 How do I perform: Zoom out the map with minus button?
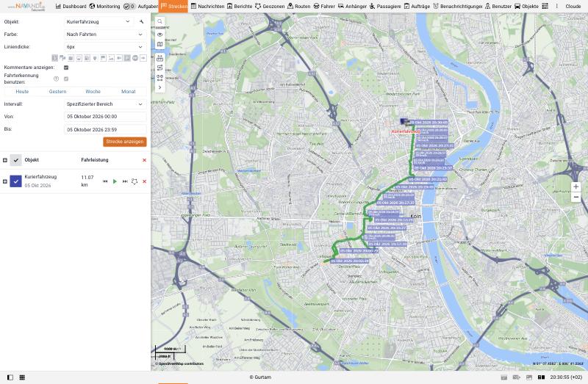tap(576, 197)
